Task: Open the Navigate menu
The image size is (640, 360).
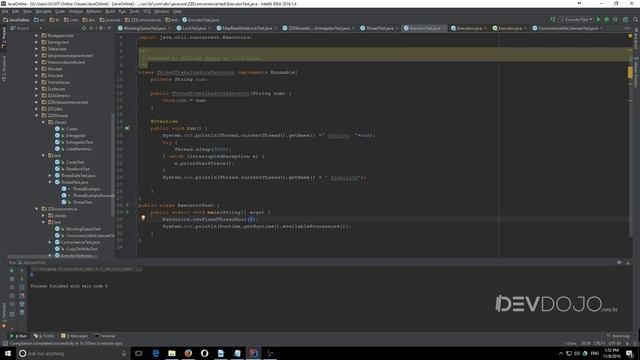Action: point(43,11)
